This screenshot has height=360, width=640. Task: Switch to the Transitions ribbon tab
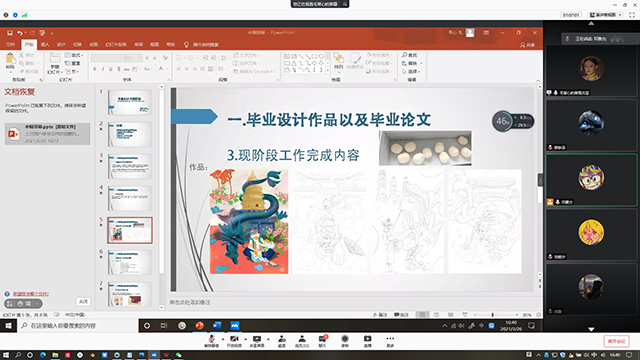point(78,44)
